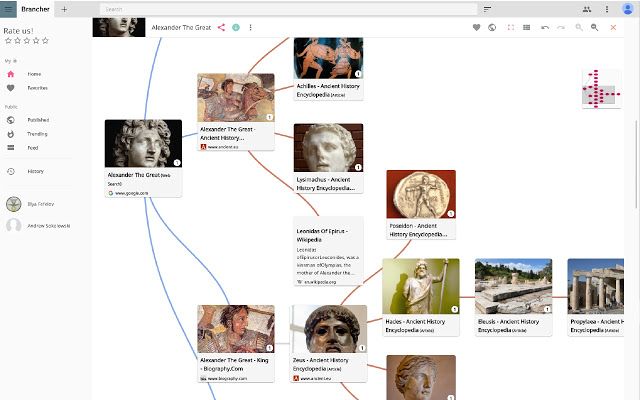Close the tree with the red X

point(613,27)
